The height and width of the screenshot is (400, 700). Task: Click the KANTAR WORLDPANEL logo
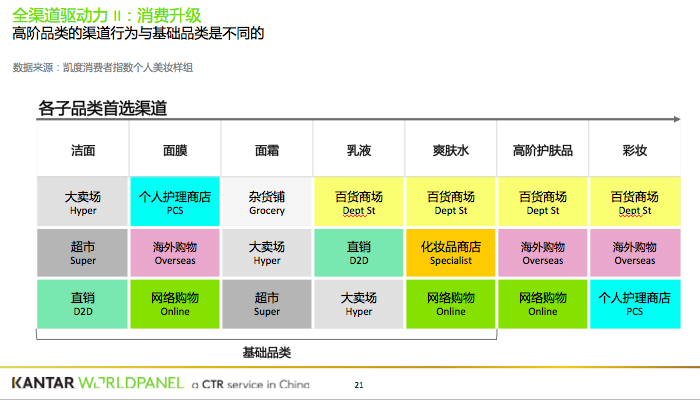point(98,383)
